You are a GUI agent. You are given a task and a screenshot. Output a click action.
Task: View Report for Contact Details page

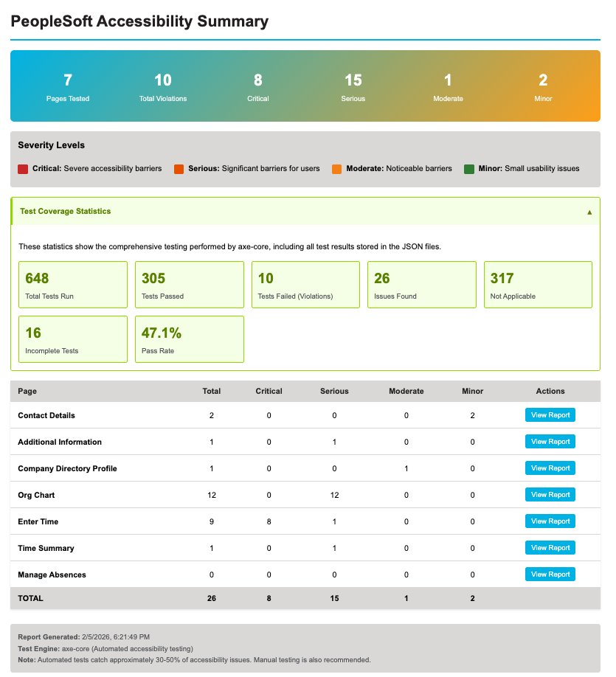(550, 414)
